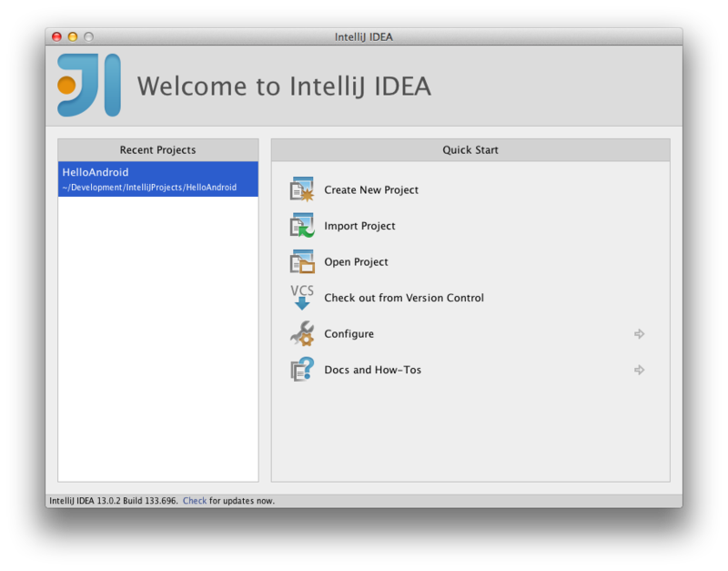The height and width of the screenshot is (571, 728).
Task: Close the window with red button
Action: tap(56, 36)
